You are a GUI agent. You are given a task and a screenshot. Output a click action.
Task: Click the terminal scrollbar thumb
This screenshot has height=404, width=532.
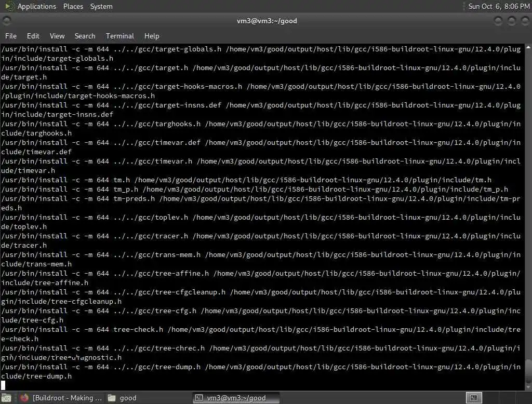[528, 371]
